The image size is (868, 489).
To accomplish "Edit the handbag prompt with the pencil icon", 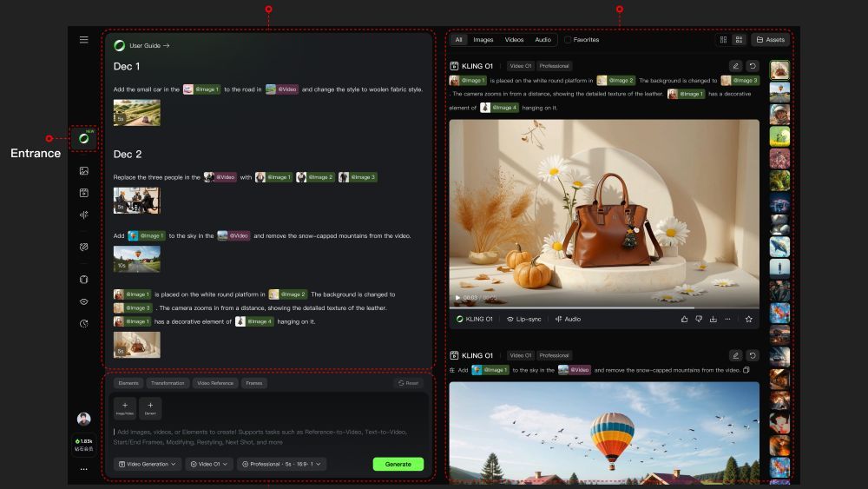I will click(736, 66).
